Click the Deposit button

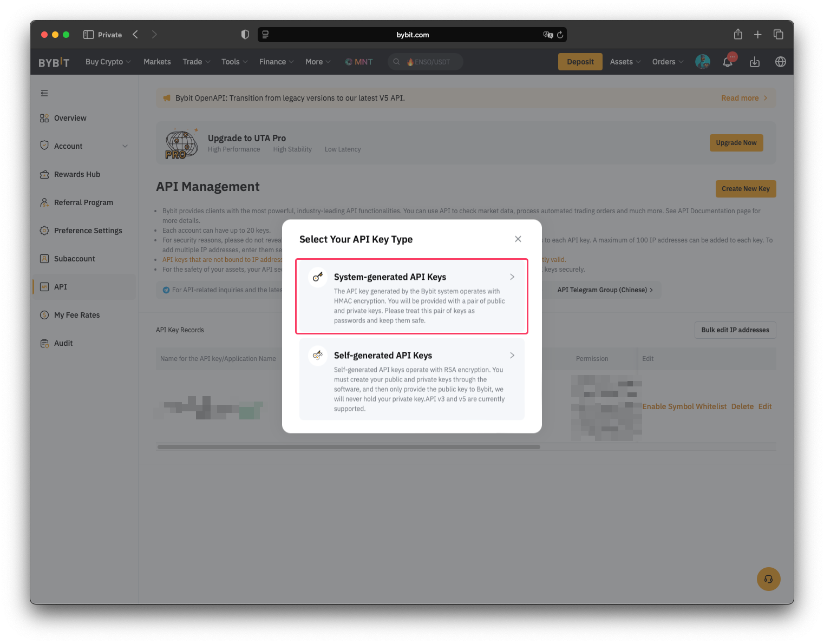(x=580, y=62)
